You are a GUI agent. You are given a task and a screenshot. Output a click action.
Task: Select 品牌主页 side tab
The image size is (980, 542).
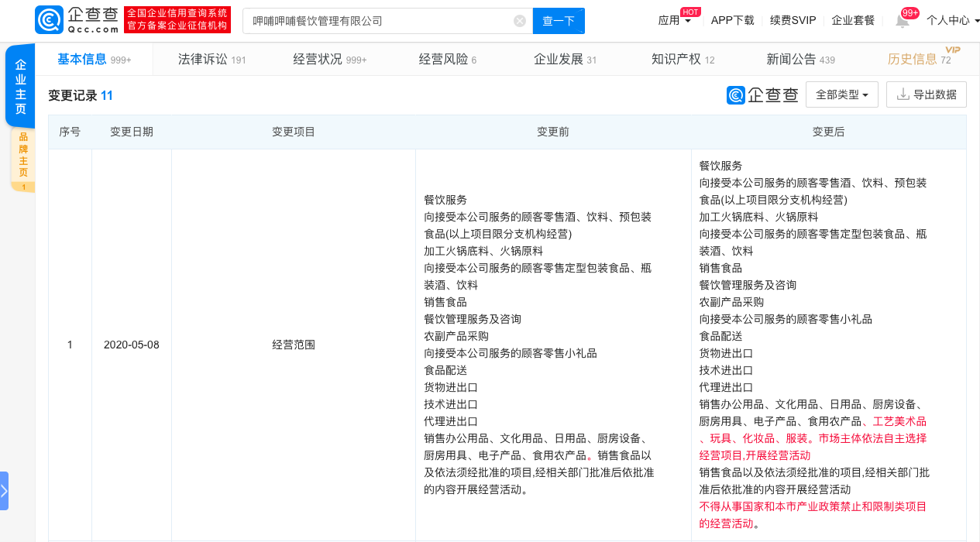(x=22, y=159)
